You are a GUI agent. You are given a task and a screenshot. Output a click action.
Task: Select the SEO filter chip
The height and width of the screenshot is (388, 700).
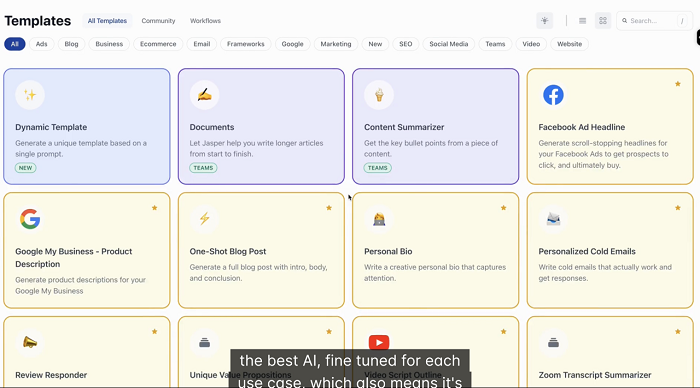(x=405, y=44)
